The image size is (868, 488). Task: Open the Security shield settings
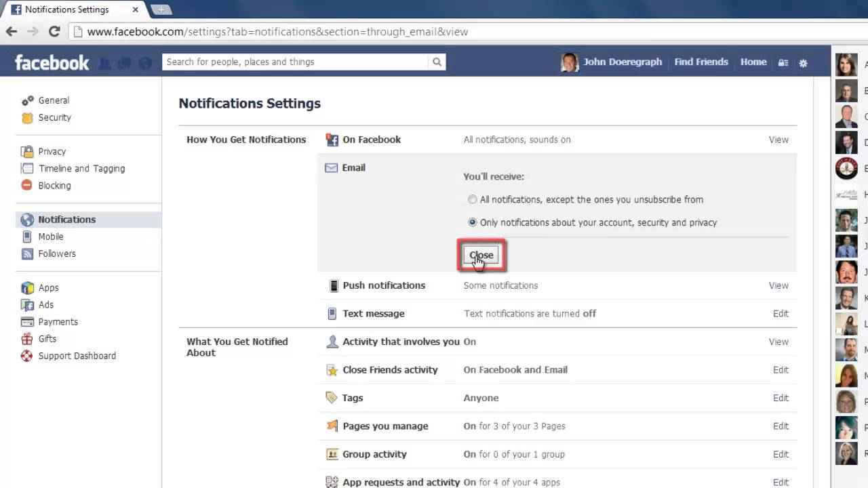54,117
